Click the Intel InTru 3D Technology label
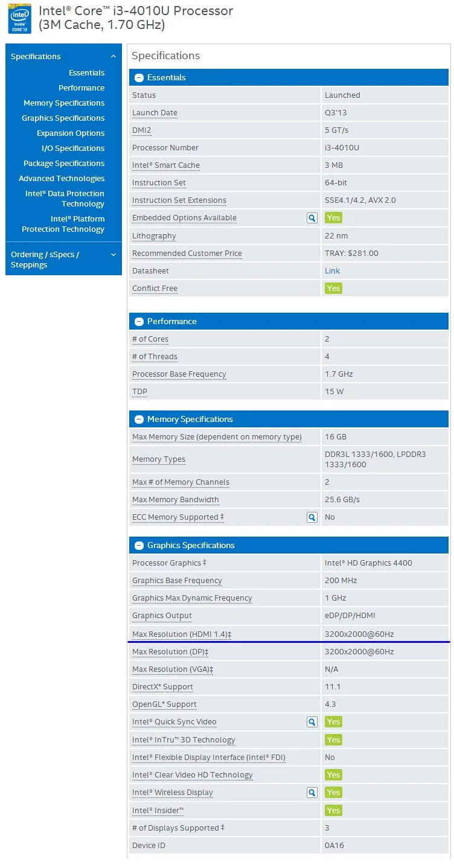Viewport: 454px width, 868px height. tap(184, 740)
